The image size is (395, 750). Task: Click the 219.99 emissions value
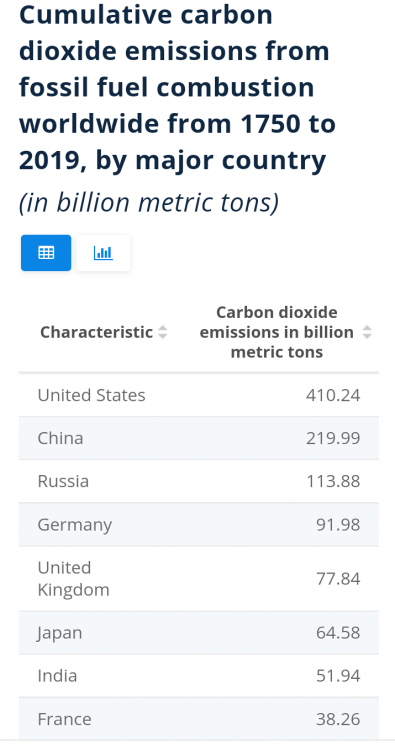pos(333,438)
